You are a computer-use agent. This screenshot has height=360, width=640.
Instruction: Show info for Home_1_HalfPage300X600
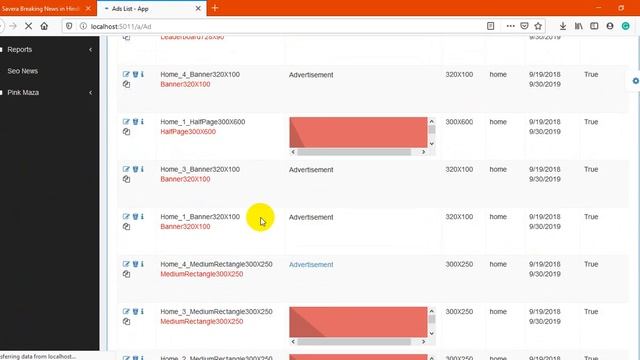coord(142,122)
